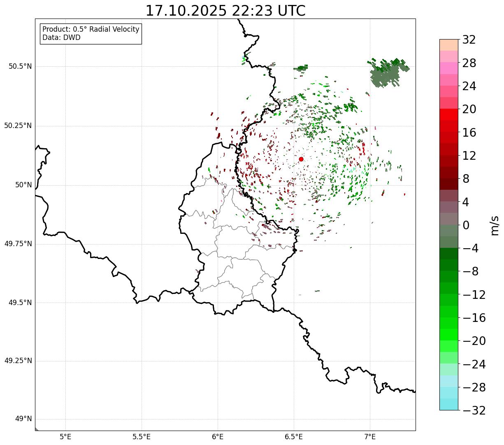Click the longitude label 5.5°E

142,436
